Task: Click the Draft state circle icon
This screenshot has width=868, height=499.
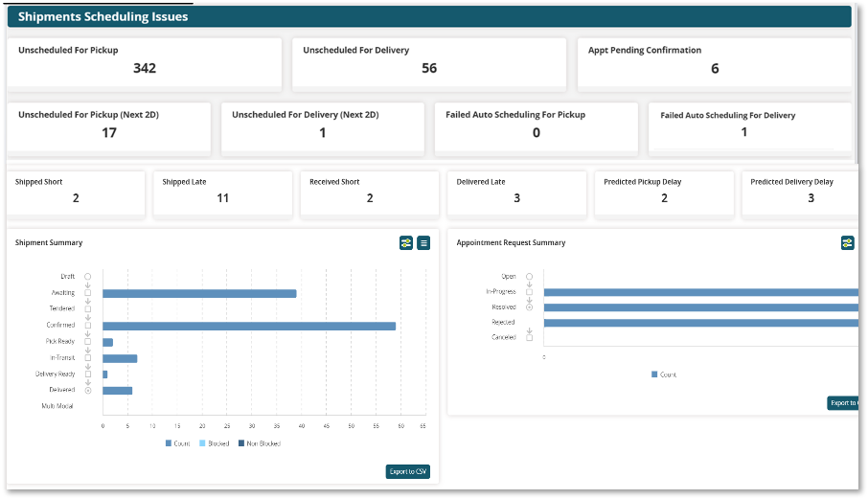Action: coord(88,276)
